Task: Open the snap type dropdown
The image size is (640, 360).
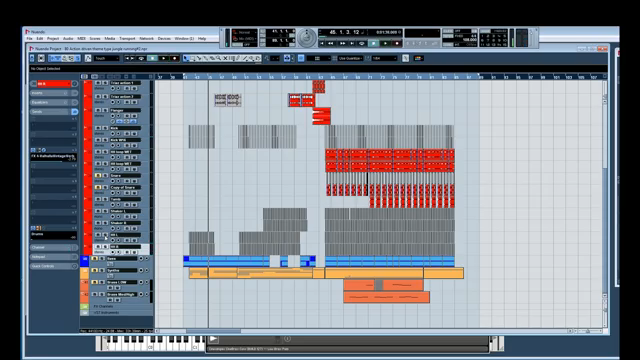Action: tap(318, 58)
